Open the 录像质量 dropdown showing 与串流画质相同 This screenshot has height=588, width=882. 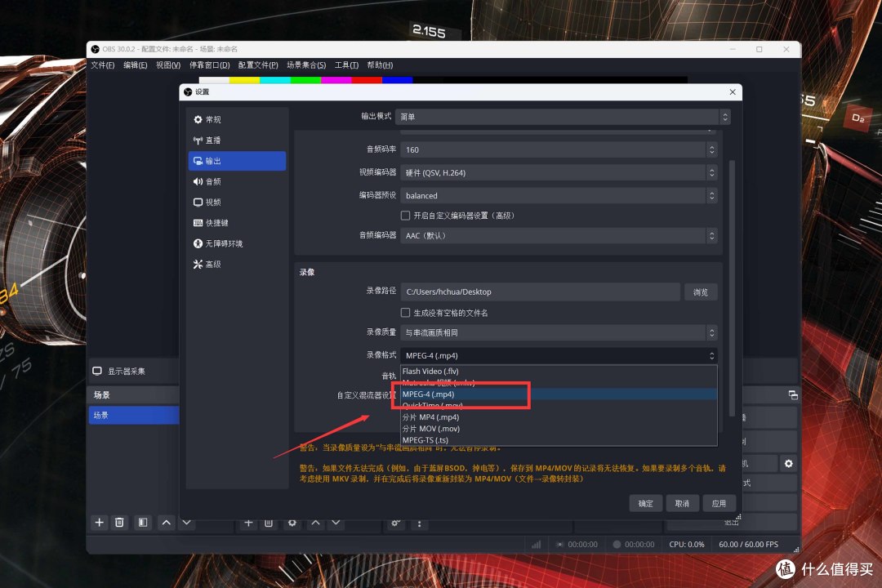pyautogui.click(x=559, y=332)
